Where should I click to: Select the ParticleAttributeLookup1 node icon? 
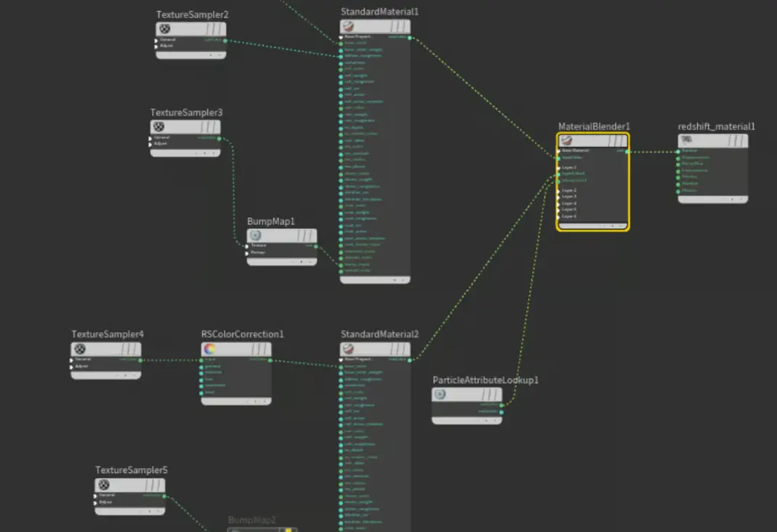440,395
